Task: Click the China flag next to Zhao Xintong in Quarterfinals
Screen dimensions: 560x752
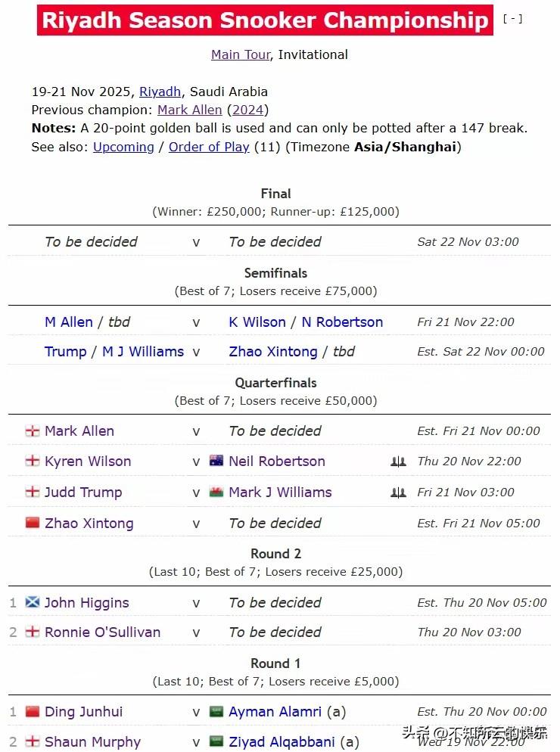Action: coord(32,523)
